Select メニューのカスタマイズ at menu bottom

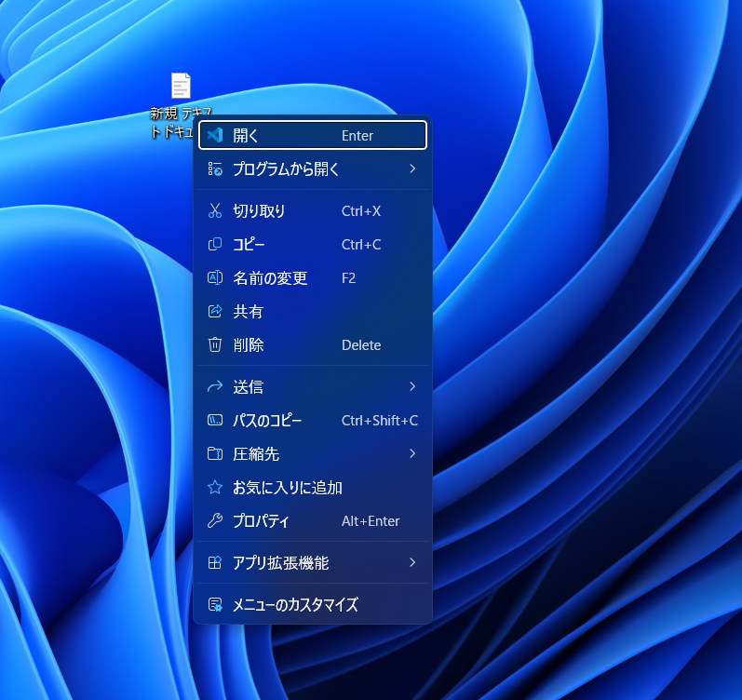[x=313, y=605]
